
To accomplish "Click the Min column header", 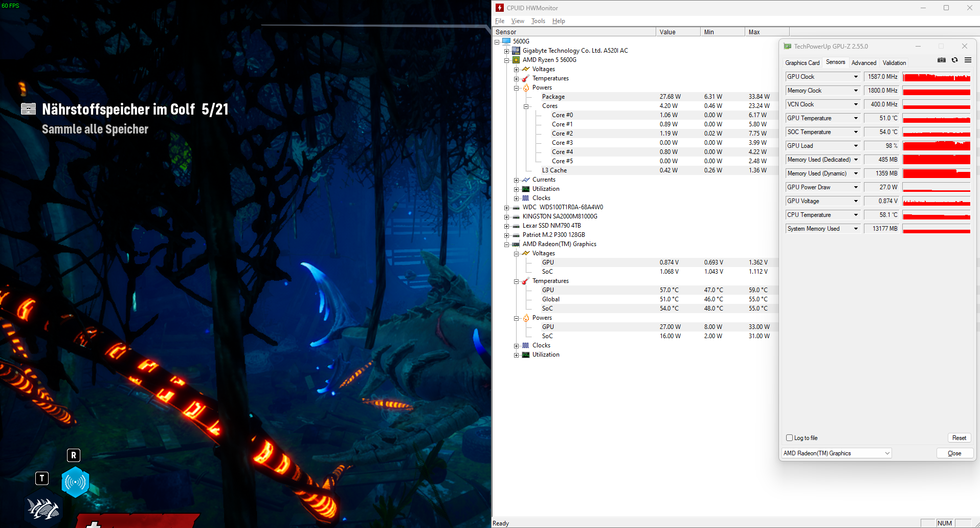I will (x=723, y=32).
